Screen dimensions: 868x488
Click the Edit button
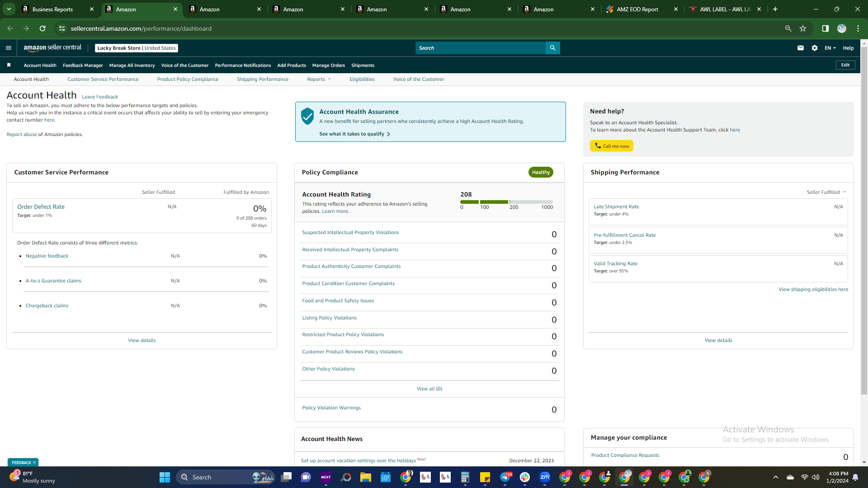click(x=845, y=65)
